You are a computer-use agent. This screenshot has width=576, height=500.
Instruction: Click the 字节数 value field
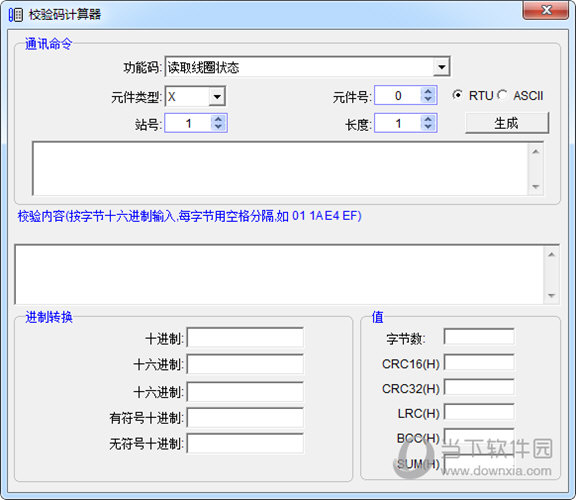[x=479, y=337]
